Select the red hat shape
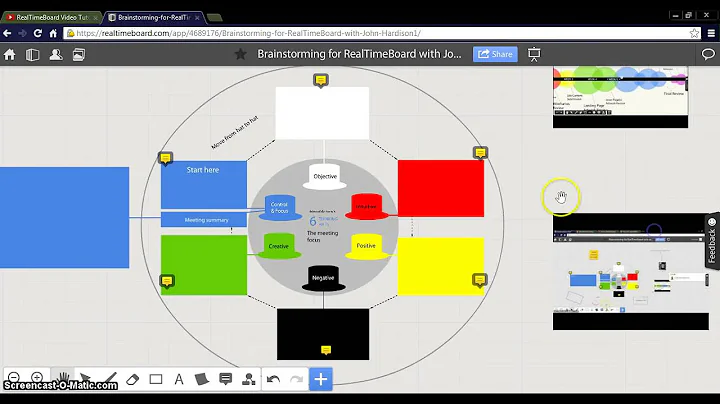720x404 pixels. 366,207
